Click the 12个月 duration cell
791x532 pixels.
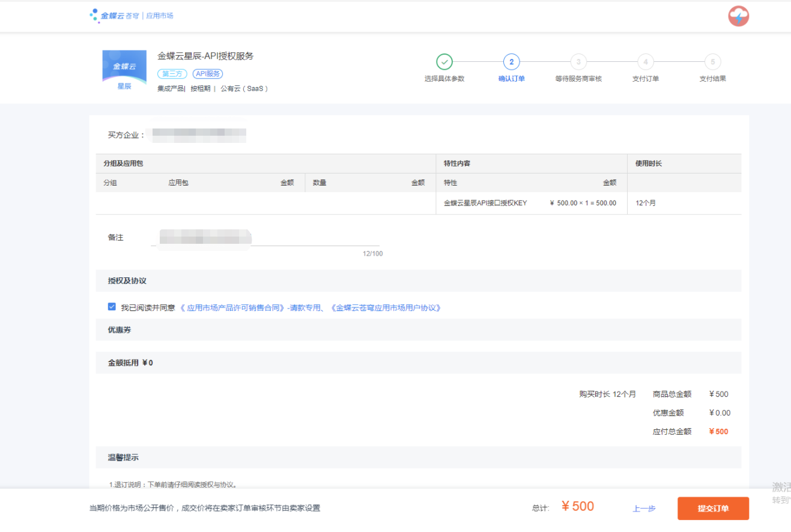(646, 203)
